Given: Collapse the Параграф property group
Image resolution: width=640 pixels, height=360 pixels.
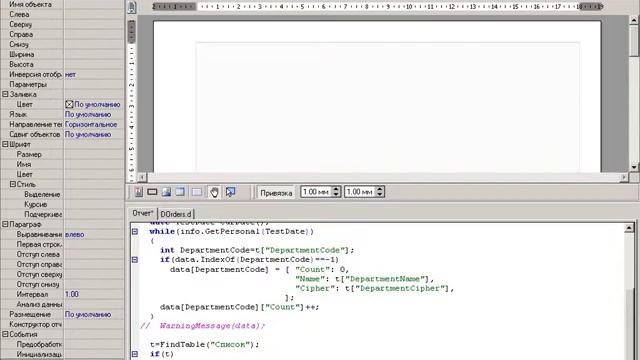Looking at the screenshot, I should click(x=5, y=224).
